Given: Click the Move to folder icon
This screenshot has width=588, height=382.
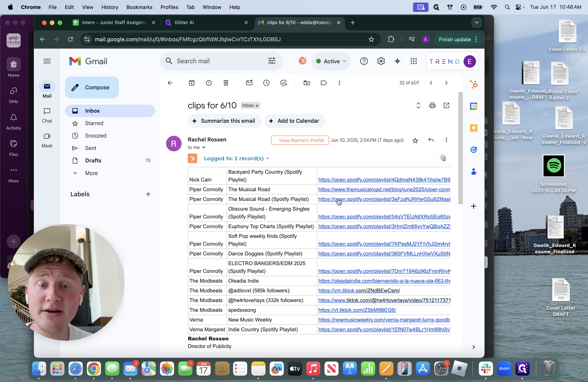Looking at the screenshot, I should tap(307, 83).
